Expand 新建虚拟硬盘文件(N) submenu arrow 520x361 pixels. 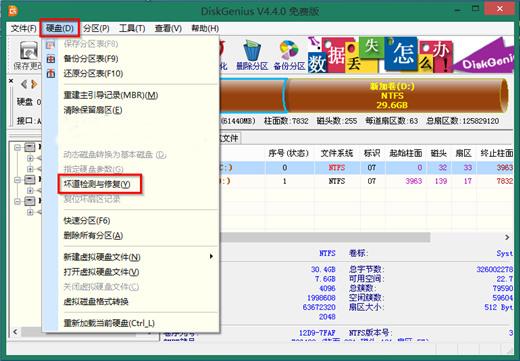[211, 257]
